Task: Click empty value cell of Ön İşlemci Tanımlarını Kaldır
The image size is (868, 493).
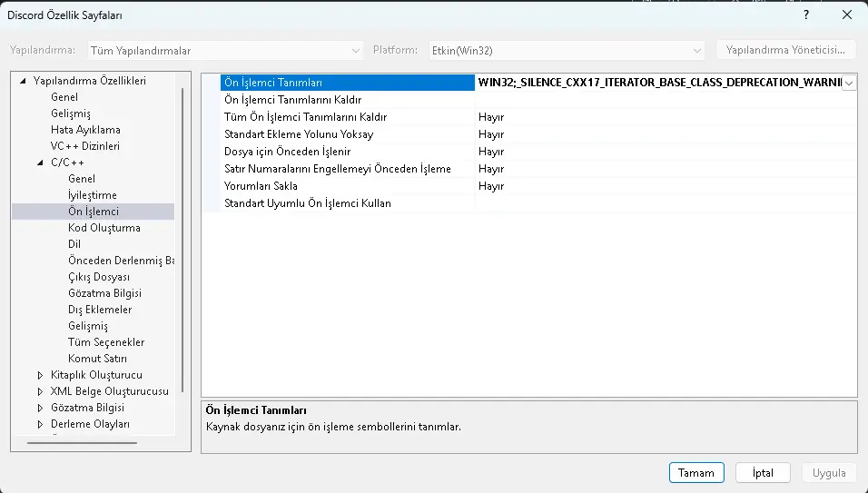Action: click(x=666, y=100)
